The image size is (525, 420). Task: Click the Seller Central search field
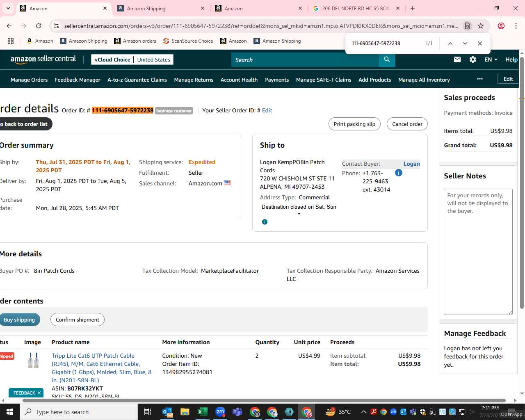click(305, 60)
